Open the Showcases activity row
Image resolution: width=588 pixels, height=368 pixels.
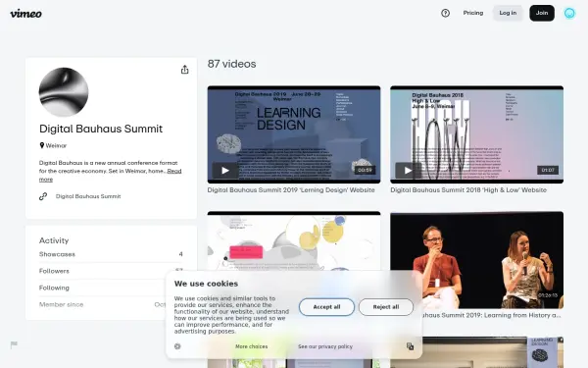coord(111,254)
